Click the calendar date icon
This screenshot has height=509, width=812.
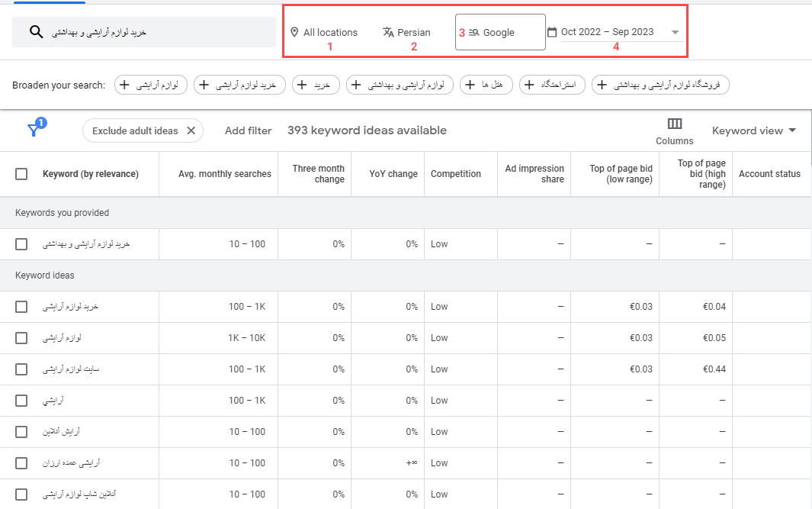click(x=552, y=32)
